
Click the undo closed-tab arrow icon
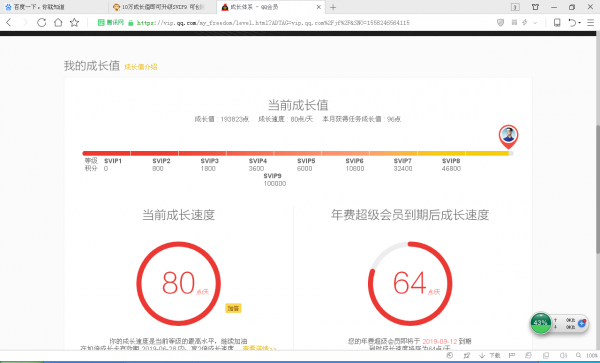572,23
